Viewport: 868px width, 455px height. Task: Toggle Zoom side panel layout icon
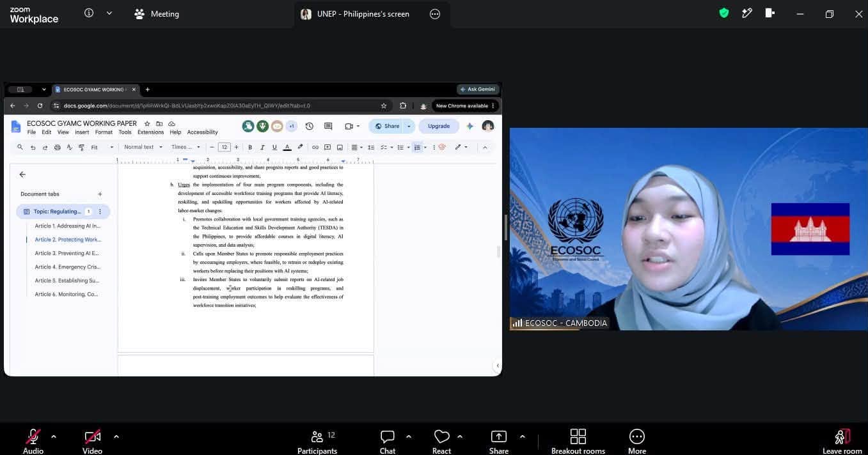pyautogui.click(x=770, y=13)
